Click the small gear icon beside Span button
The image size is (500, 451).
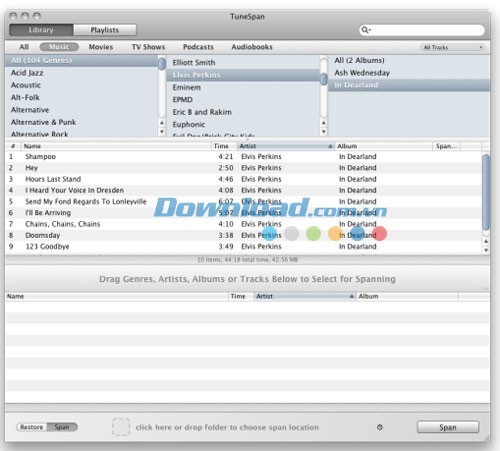coord(379,427)
